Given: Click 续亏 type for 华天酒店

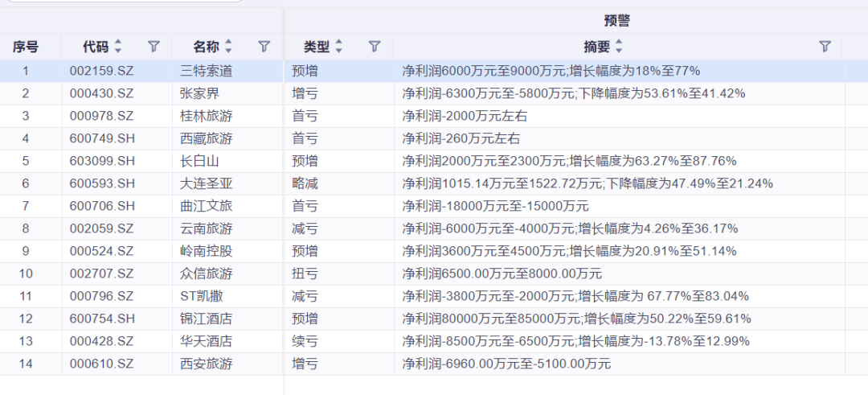Looking at the screenshot, I should click(305, 341).
